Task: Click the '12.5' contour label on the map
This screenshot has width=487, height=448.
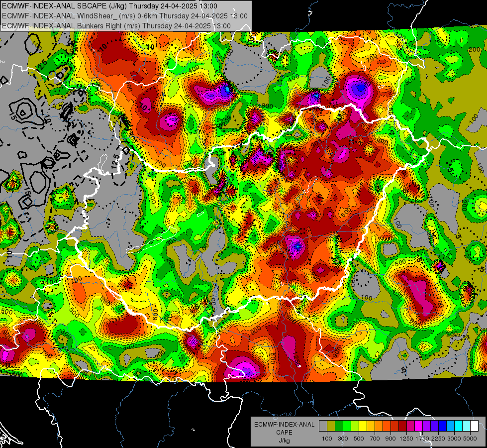Action: coord(115,162)
